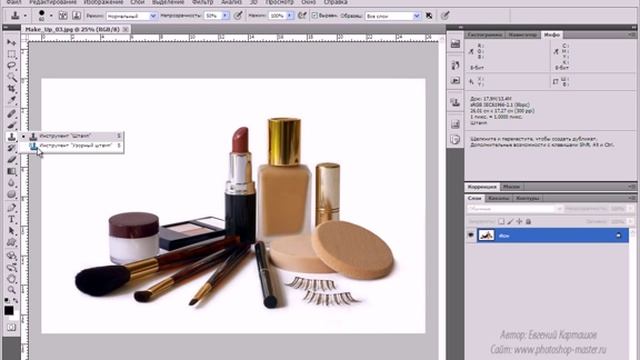This screenshot has width=640, height=360.
Task: Select the Lasso tool
Action: [11, 66]
